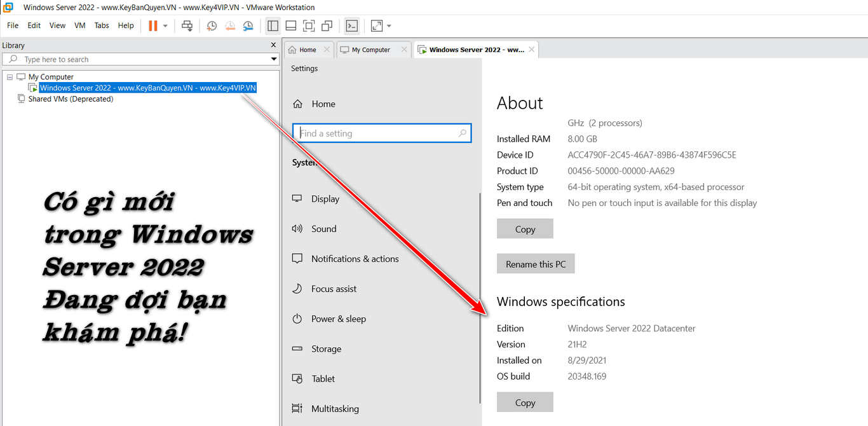Image resolution: width=868 pixels, height=426 pixels.
Task: Click inside the Find a setting search box
Action: pos(382,133)
